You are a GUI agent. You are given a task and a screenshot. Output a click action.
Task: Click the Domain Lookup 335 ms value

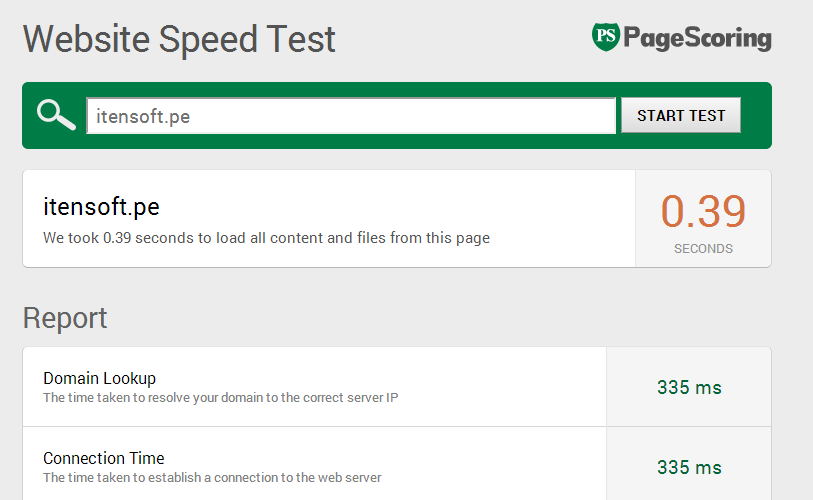(689, 387)
